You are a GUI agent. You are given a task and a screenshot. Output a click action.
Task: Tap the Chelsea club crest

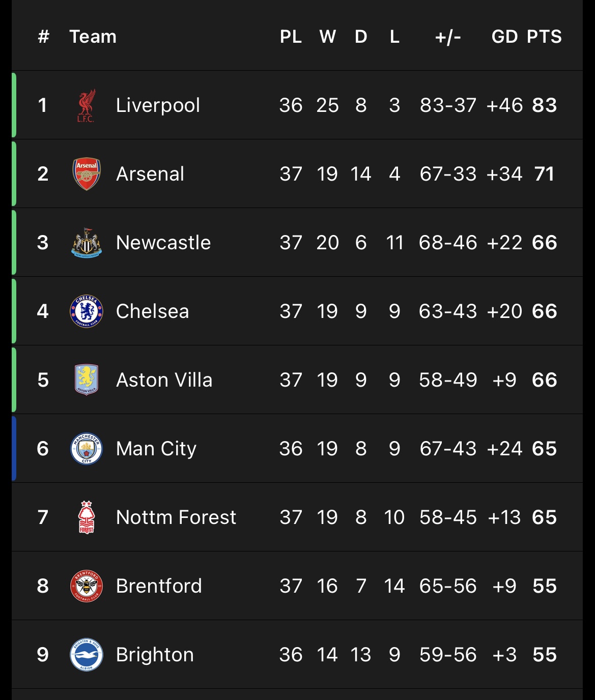pos(87,311)
